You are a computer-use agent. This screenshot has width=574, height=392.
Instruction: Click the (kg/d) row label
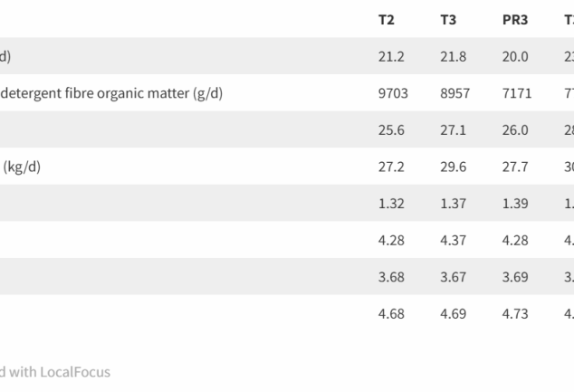tap(22, 167)
